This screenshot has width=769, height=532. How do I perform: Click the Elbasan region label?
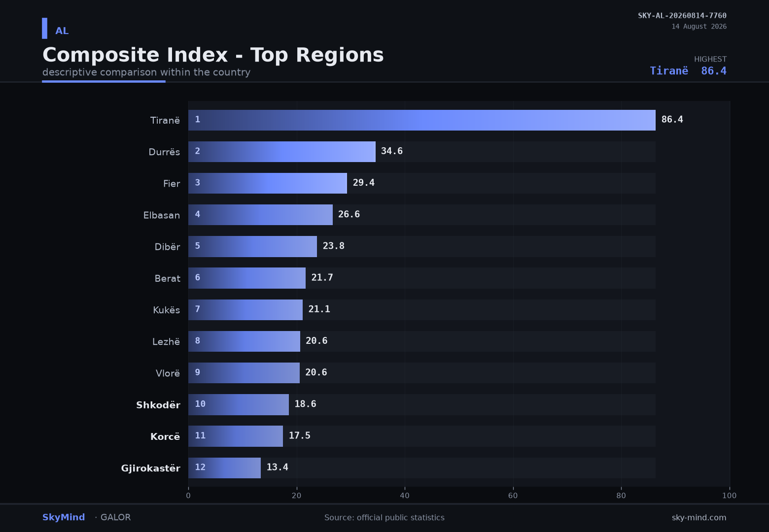point(162,215)
